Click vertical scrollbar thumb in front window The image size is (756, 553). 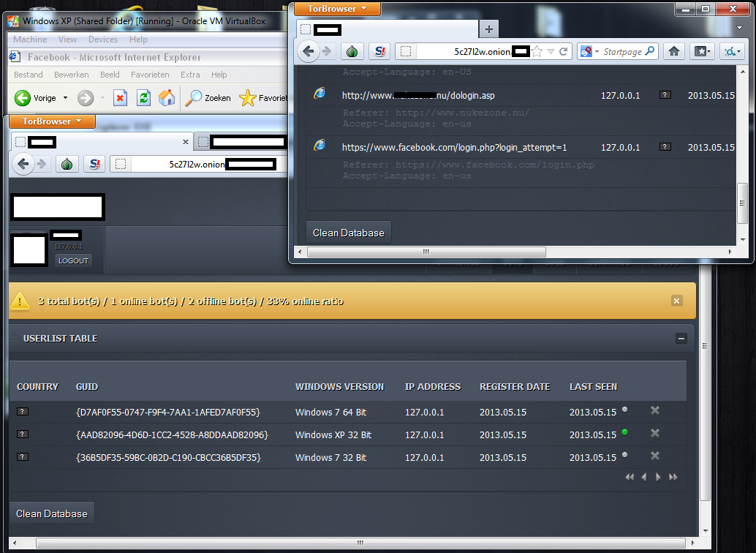point(742,203)
